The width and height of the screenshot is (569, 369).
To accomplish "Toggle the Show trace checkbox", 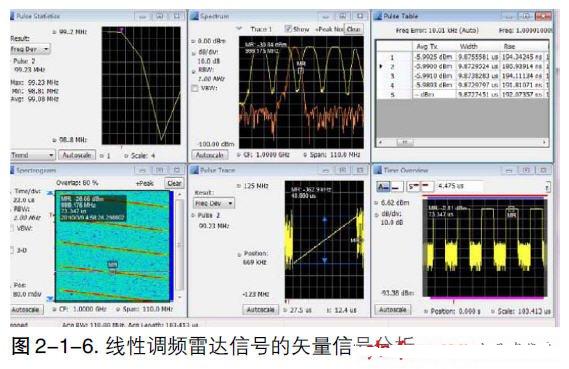I will (288, 29).
